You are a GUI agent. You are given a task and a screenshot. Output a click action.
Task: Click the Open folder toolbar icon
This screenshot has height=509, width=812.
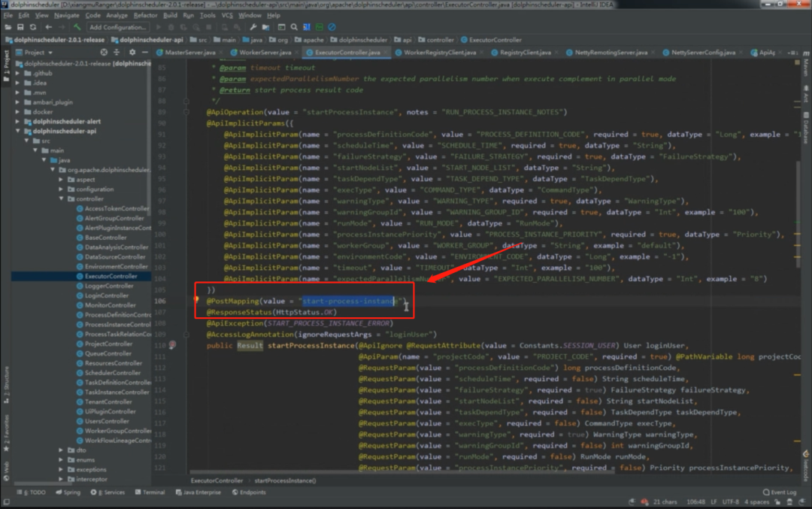pyautogui.click(x=8, y=27)
